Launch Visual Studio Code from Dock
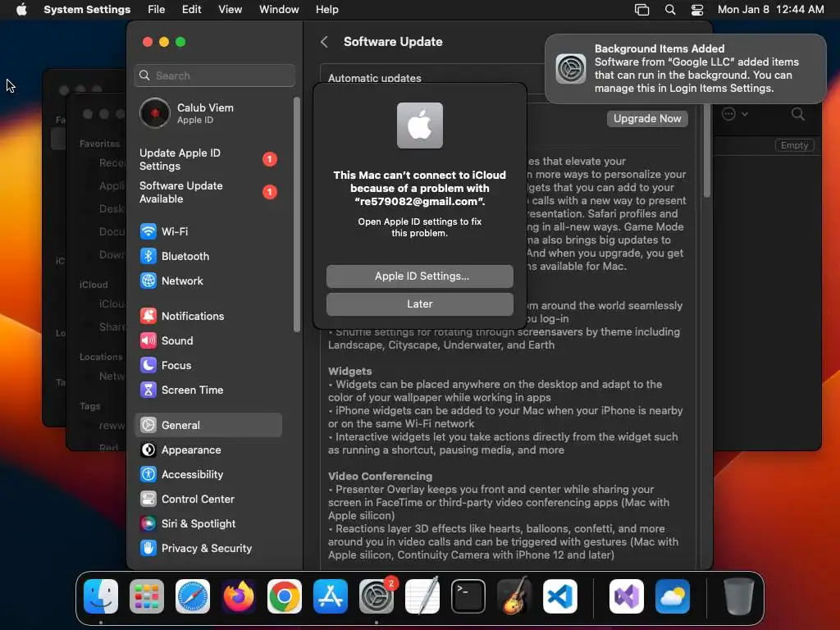This screenshot has width=840, height=630. (x=559, y=596)
